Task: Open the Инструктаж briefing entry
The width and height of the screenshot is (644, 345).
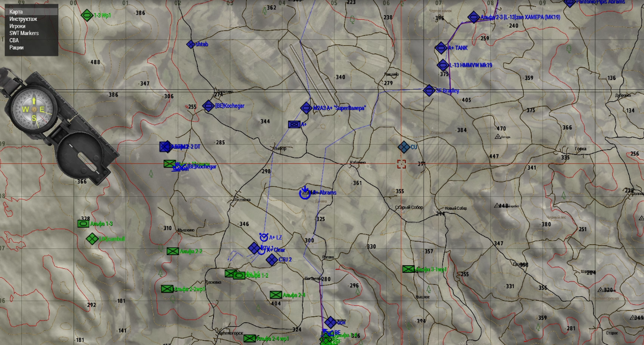Action: pyautogui.click(x=23, y=19)
